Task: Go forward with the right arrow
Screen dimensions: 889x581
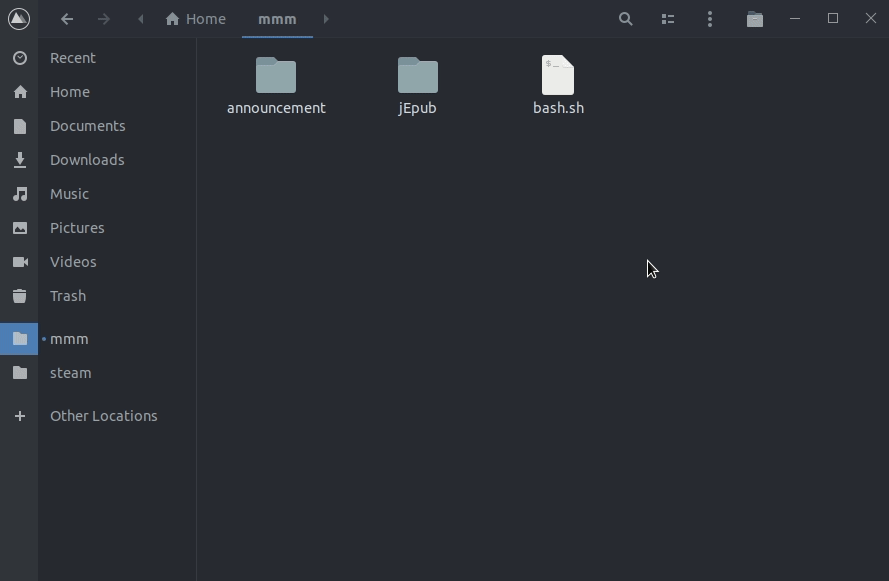Action: click(103, 19)
